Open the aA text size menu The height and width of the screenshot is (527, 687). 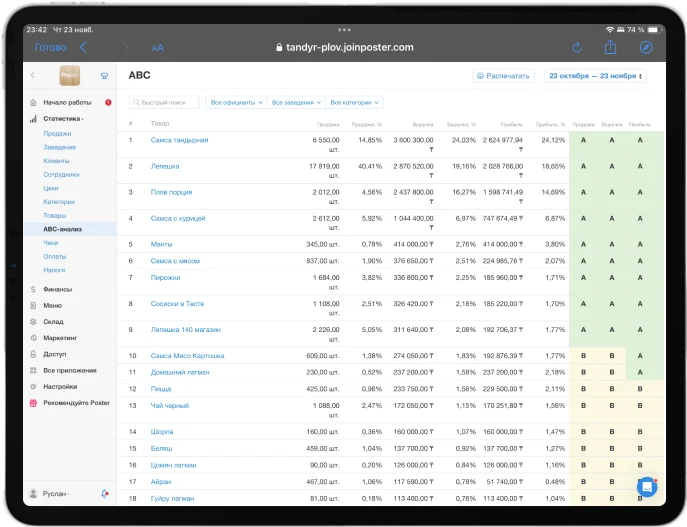157,47
